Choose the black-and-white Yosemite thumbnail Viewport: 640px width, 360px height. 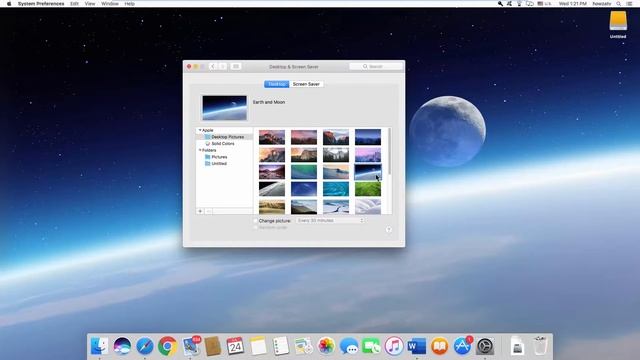click(x=336, y=155)
